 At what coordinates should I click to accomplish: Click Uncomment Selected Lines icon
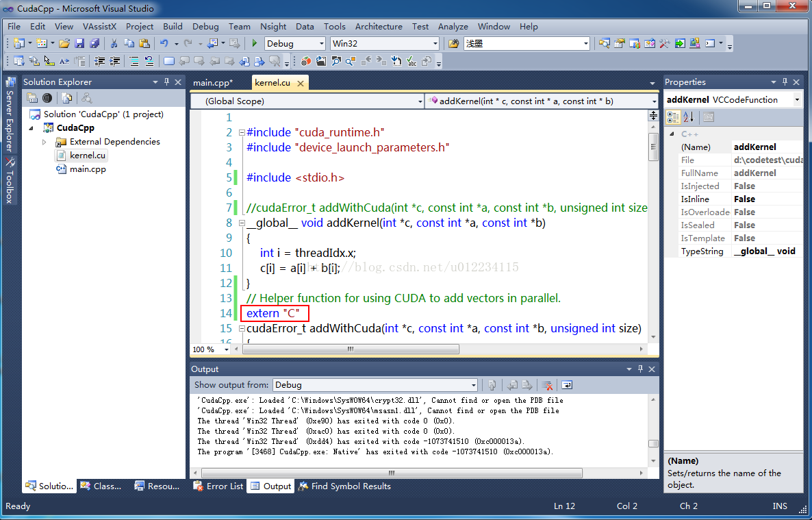(149, 61)
